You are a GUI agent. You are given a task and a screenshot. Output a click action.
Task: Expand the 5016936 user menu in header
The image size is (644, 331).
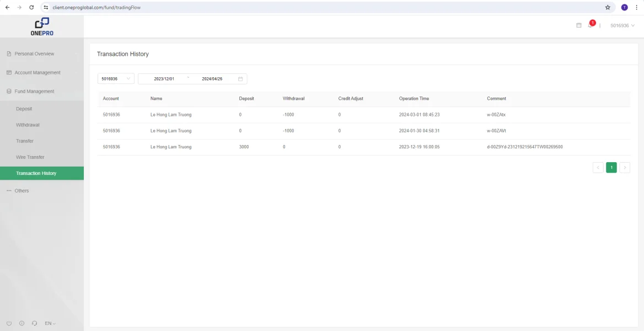click(622, 25)
